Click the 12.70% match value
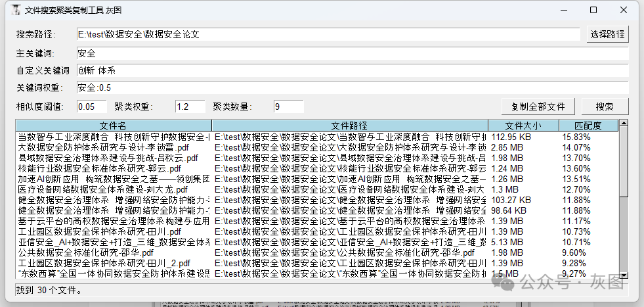 [x=576, y=190]
